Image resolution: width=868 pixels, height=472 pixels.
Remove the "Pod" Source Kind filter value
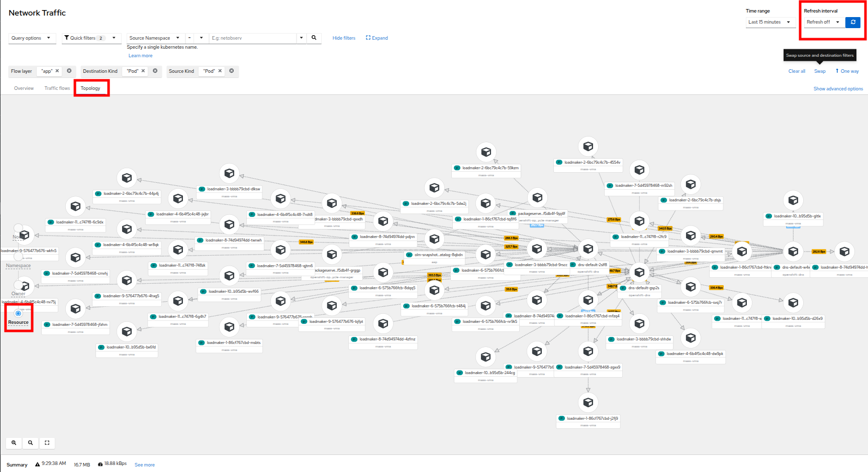tap(220, 71)
